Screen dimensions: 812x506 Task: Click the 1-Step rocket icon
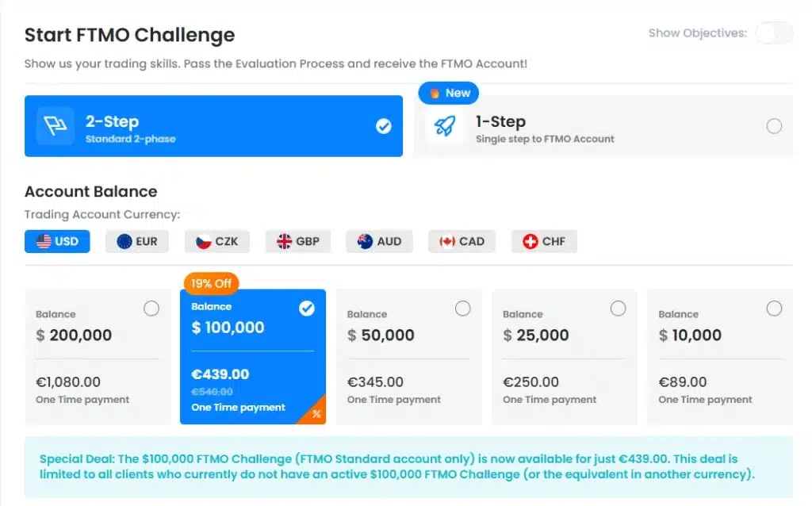445,126
